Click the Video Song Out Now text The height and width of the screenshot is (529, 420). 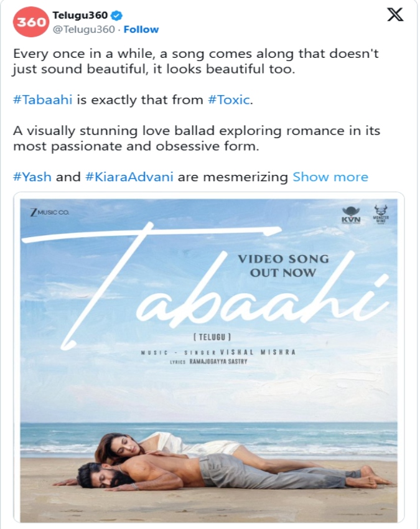(283, 266)
